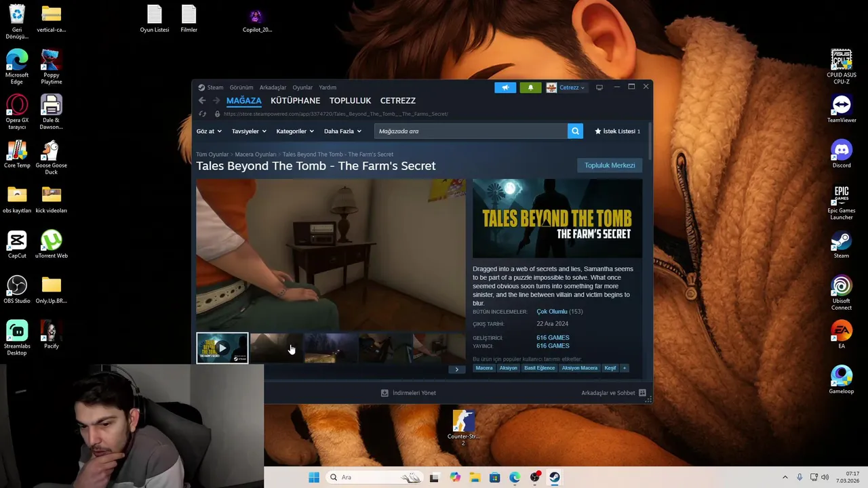Open the Arkadaşlar menu

pyautogui.click(x=273, y=87)
